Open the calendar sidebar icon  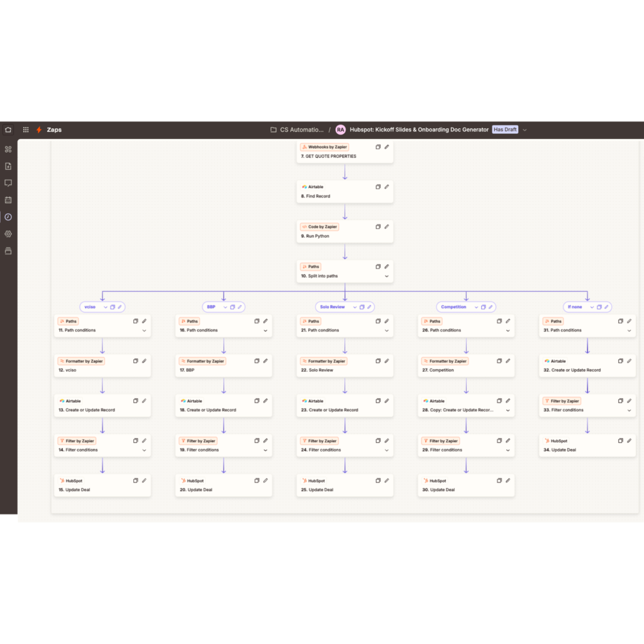click(x=8, y=200)
